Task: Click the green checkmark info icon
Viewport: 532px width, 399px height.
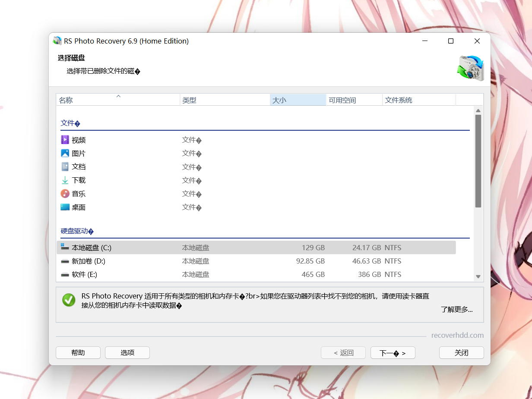Action: coord(69,300)
